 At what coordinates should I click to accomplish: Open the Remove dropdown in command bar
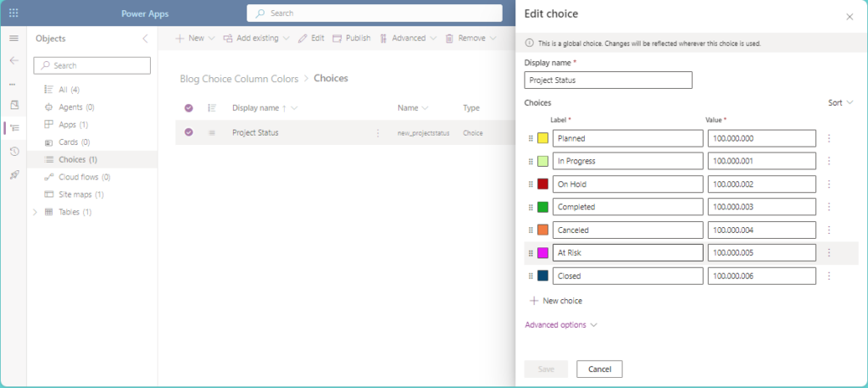pyautogui.click(x=471, y=38)
